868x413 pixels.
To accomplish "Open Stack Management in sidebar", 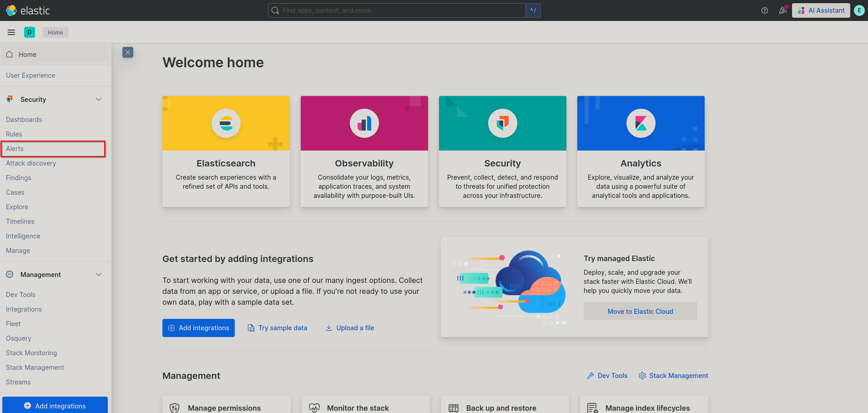I will point(35,368).
